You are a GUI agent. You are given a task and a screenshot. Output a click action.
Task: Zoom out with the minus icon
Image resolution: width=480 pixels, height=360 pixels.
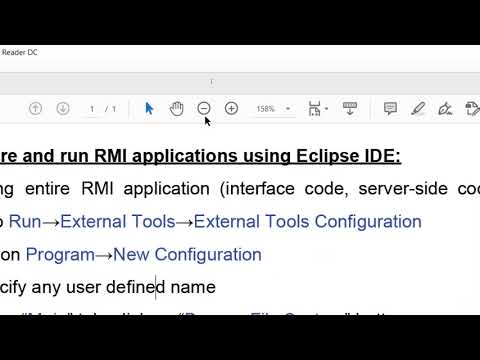[x=204, y=108]
